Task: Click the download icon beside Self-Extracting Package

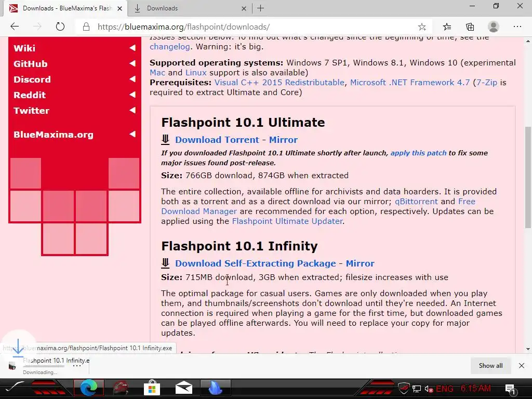Action: [165, 263]
